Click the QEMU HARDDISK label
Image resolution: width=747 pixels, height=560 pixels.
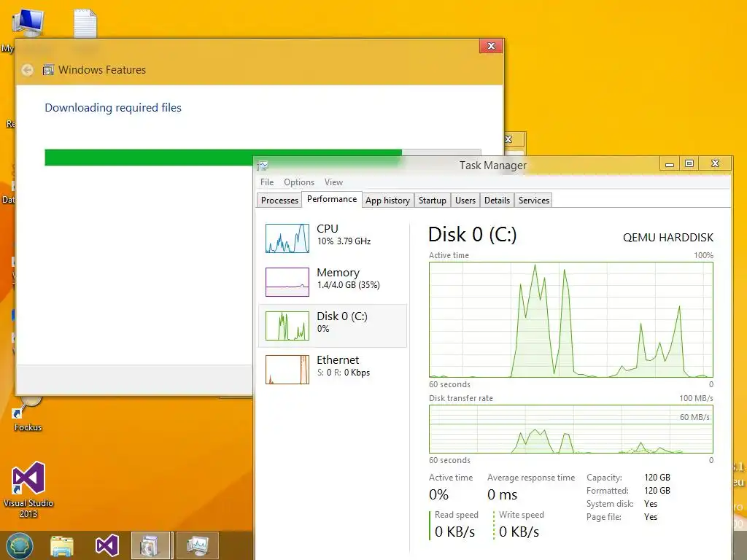point(668,237)
